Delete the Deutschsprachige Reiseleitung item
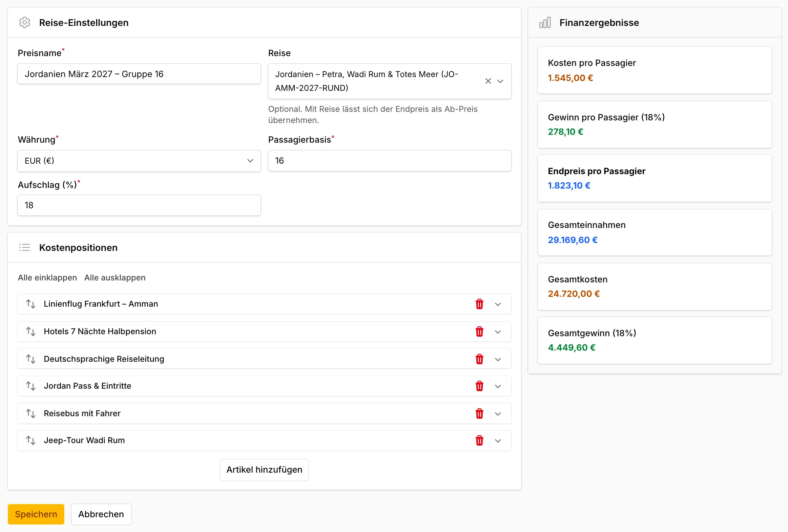Screen dimensions: 788x532 click(x=479, y=359)
